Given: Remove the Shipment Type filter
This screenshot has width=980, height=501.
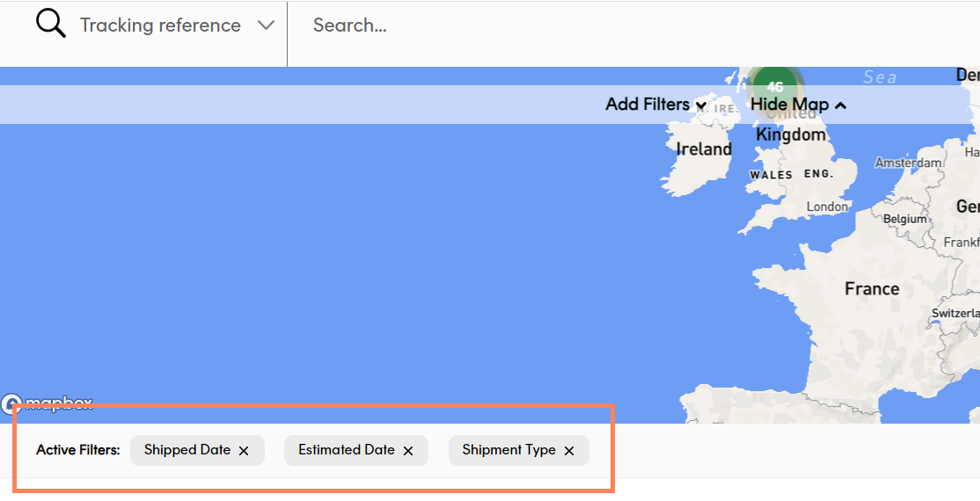Looking at the screenshot, I should click(x=569, y=451).
